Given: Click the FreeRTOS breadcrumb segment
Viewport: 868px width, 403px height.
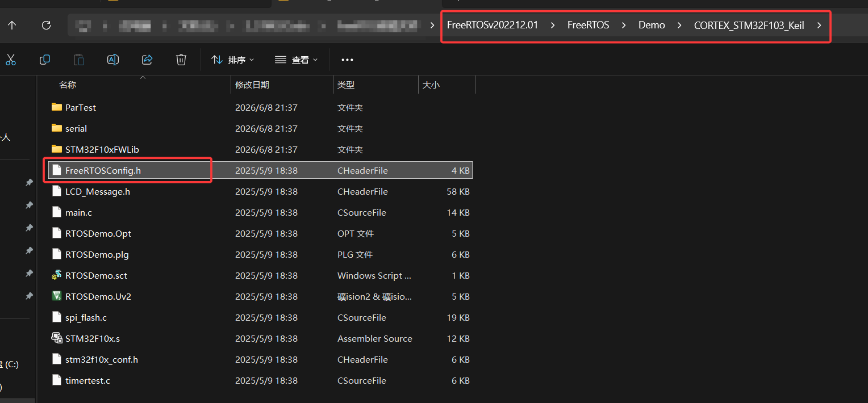Looking at the screenshot, I should point(589,25).
